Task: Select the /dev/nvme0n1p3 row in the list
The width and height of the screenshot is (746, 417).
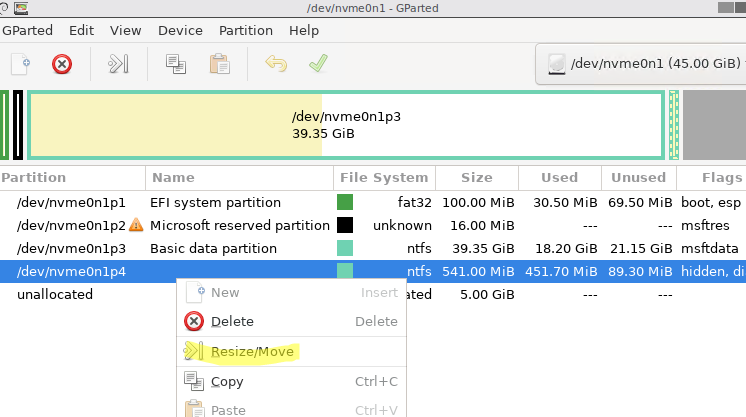Action: pyautogui.click(x=373, y=248)
